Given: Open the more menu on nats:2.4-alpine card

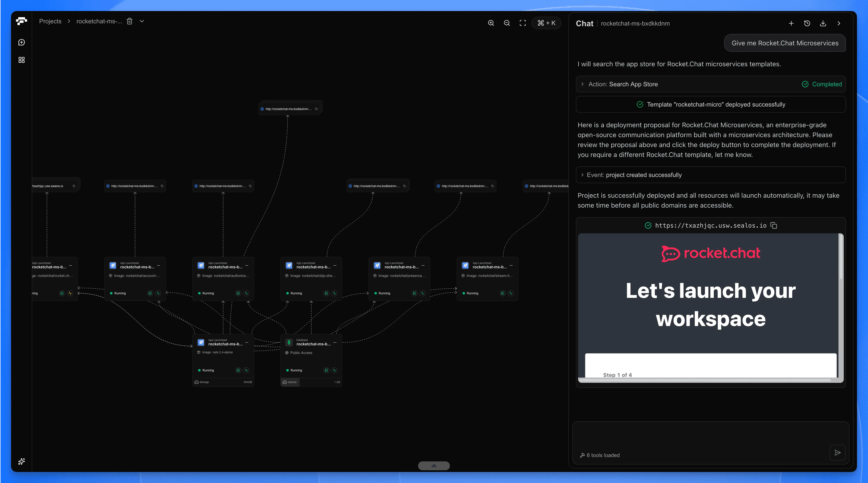Looking at the screenshot, I should click(247, 343).
